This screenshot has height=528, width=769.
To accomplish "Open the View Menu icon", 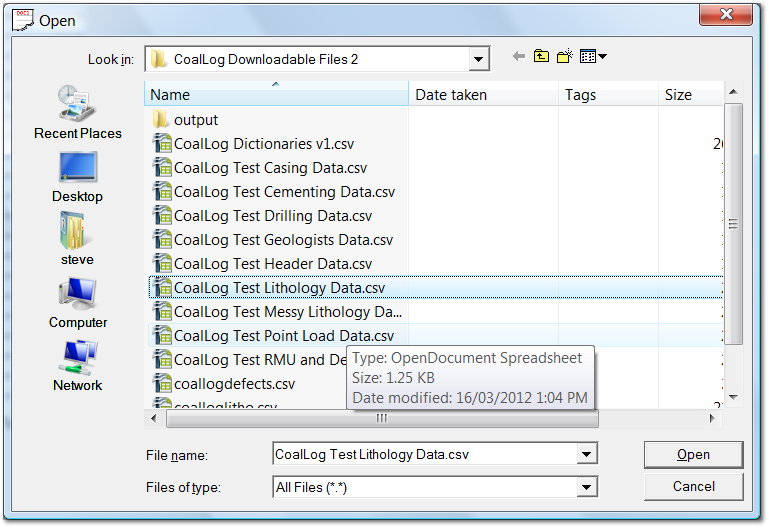I will [x=593, y=57].
